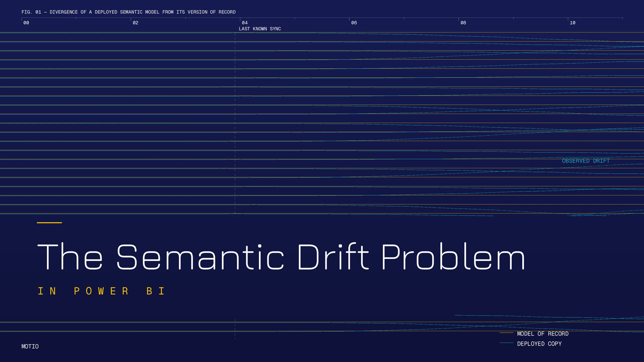
Task: Click the 'MOTIO' brand text
Action: point(30,347)
